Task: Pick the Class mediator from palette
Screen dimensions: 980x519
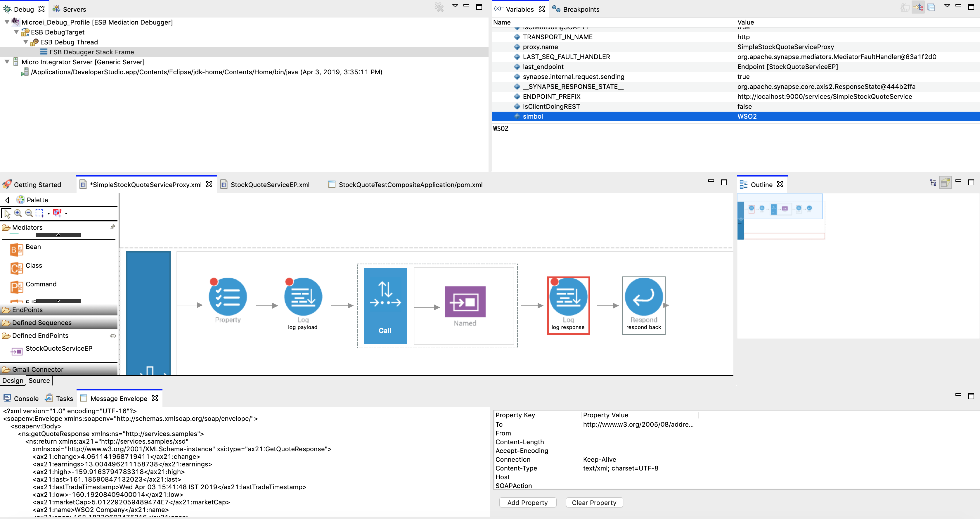Action: pyautogui.click(x=26, y=267)
